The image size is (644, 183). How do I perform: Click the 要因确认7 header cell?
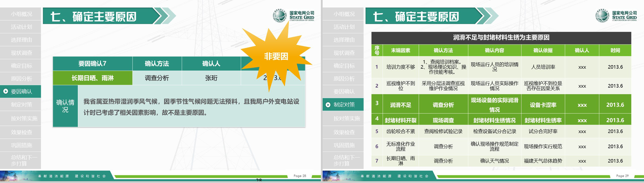pyautogui.click(x=92, y=63)
